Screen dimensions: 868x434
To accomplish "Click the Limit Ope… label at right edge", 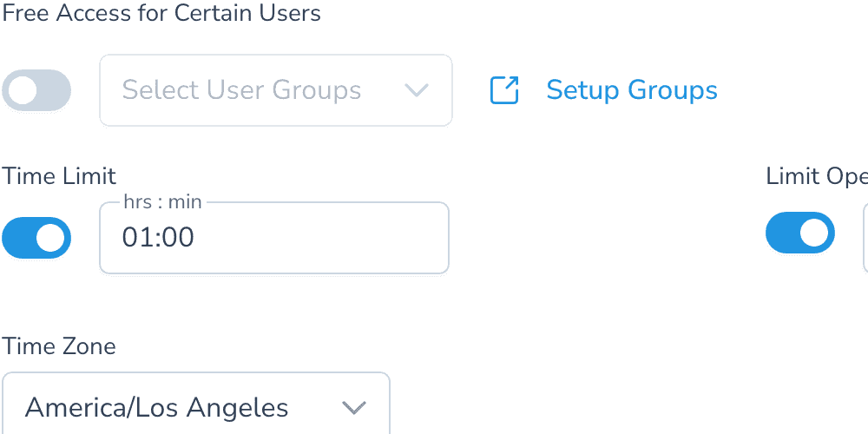I will pyautogui.click(x=817, y=176).
